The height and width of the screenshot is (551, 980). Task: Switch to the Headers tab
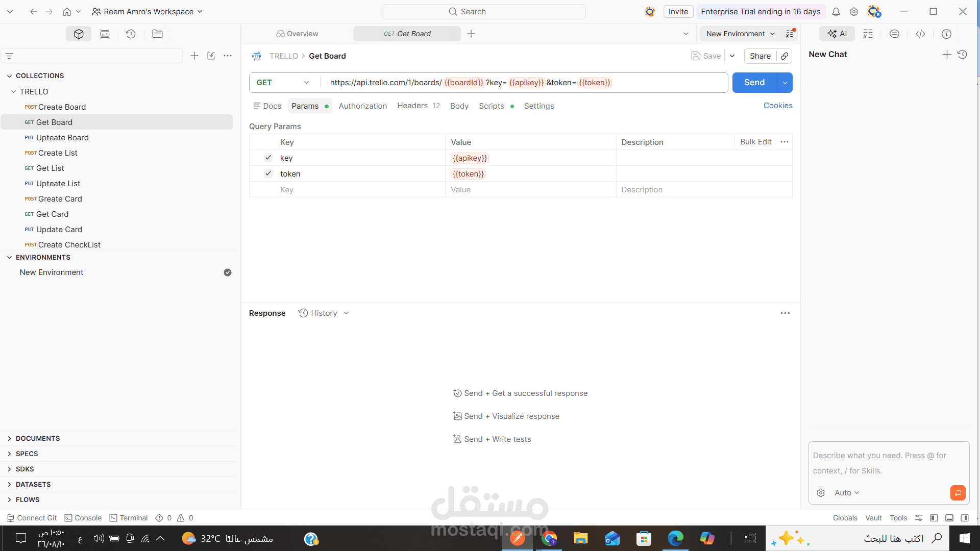pyautogui.click(x=419, y=106)
